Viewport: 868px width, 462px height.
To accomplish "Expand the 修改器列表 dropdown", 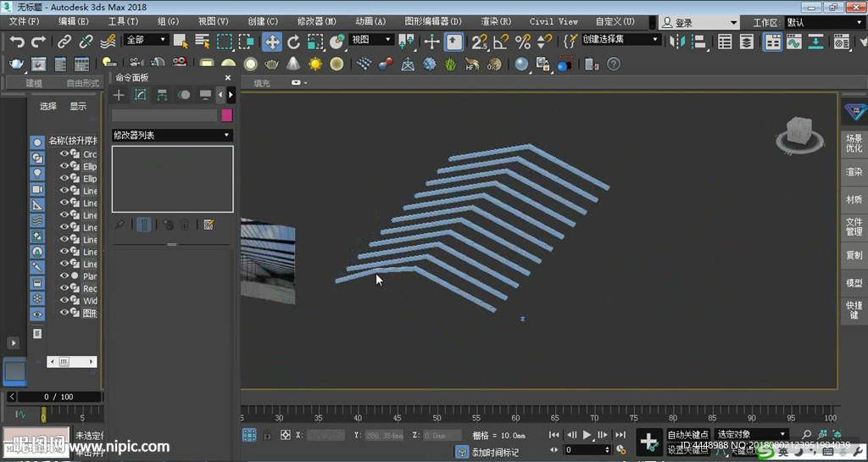I will [172, 135].
